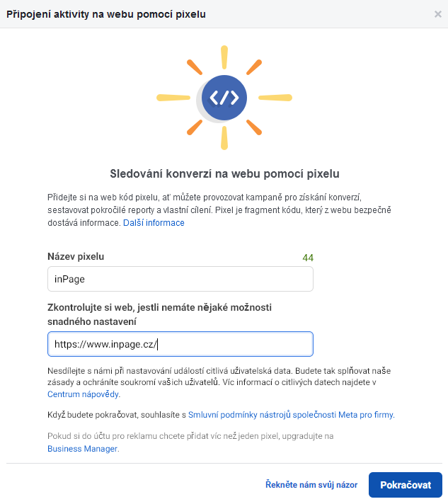Click the website URL field with inpage.cz

[x=180, y=344]
